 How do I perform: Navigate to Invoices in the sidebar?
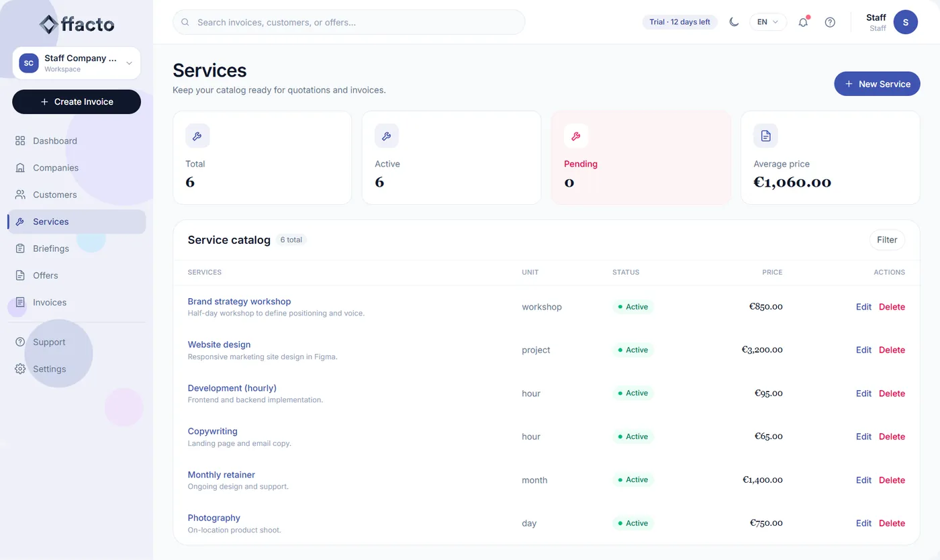(77, 302)
